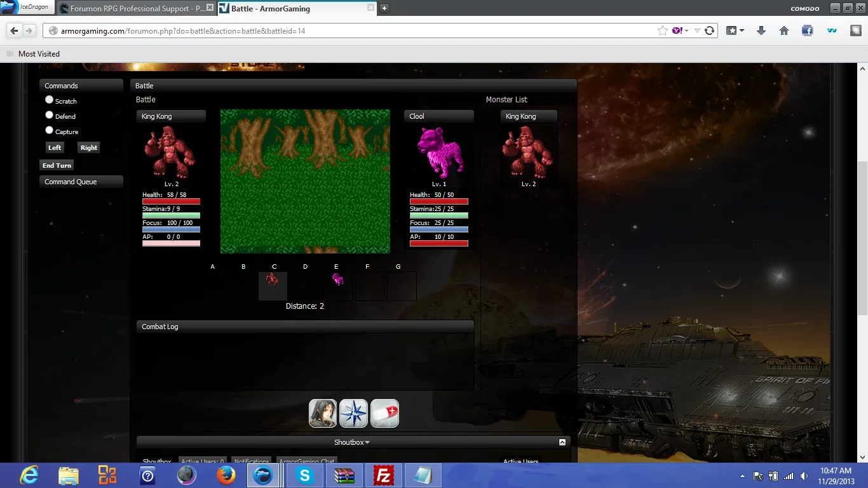Open the help question mark taskbar app
Viewport: 868px width, 488px height.
[147, 475]
